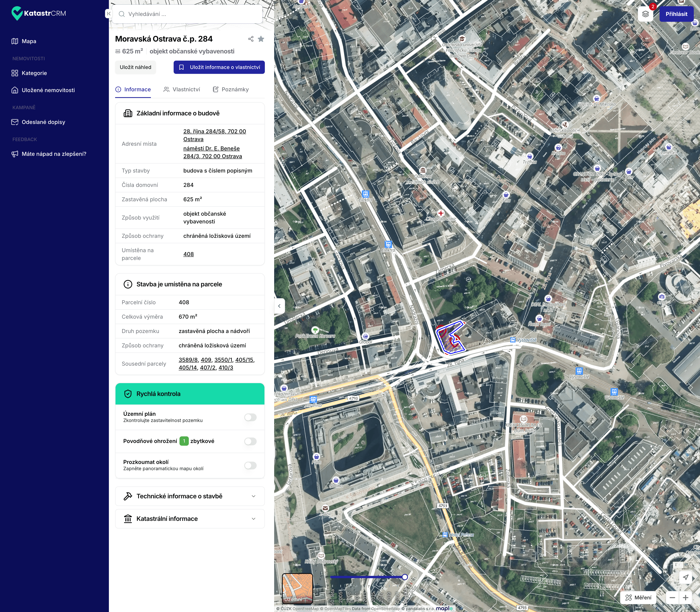Zoom out the map with minus icon
The image size is (700, 612).
pyautogui.click(x=672, y=598)
